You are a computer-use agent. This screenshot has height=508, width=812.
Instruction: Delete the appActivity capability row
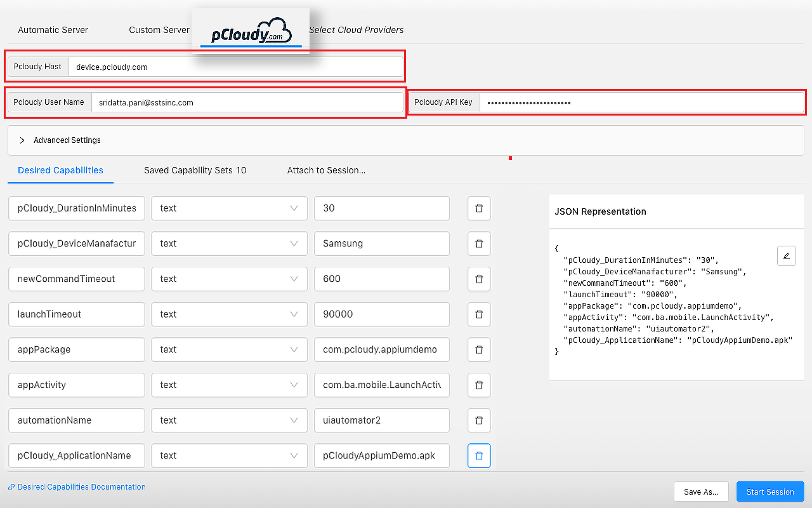[x=479, y=385]
